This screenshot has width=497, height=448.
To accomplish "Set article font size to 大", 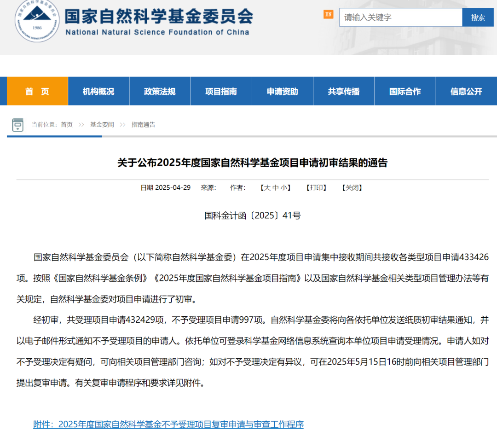I will coord(267,188).
